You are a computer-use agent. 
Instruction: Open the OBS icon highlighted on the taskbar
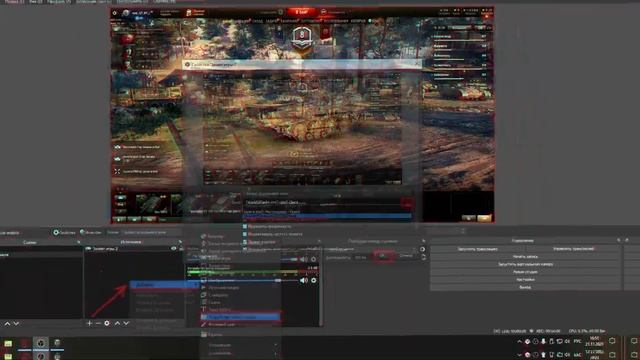pos(40,343)
